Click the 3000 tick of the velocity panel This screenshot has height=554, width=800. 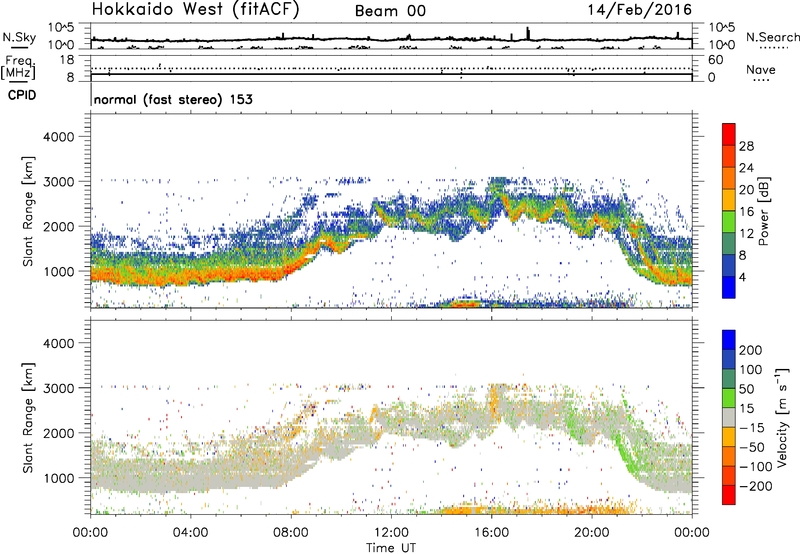click(x=58, y=388)
